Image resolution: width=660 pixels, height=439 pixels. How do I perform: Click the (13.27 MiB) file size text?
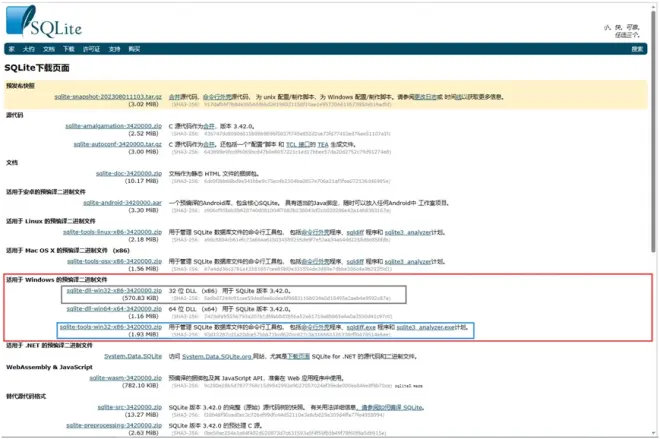pyautogui.click(x=141, y=415)
